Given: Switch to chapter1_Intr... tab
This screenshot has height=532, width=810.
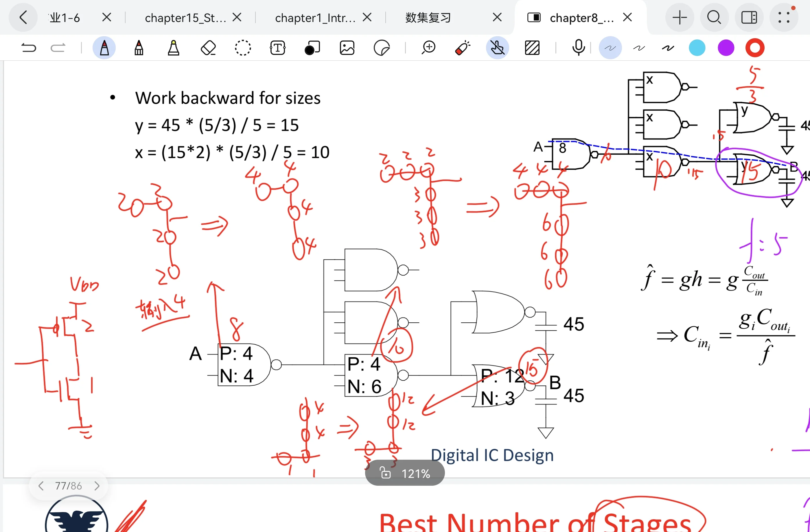Looking at the screenshot, I should pyautogui.click(x=315, y=18).
